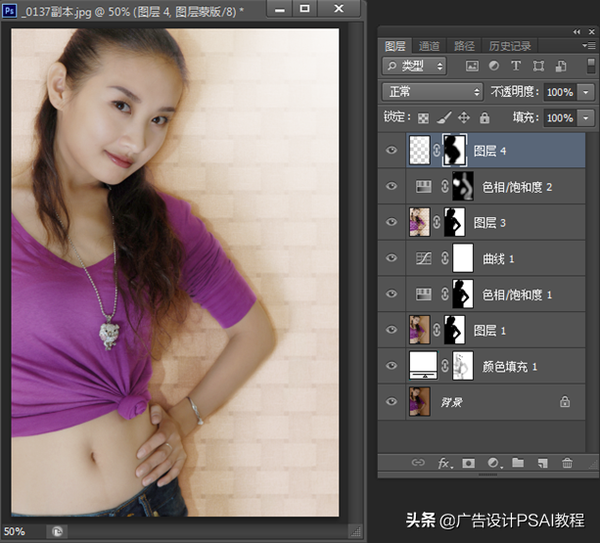Switch to the 历史记录 tab

(x=510, y=45)
